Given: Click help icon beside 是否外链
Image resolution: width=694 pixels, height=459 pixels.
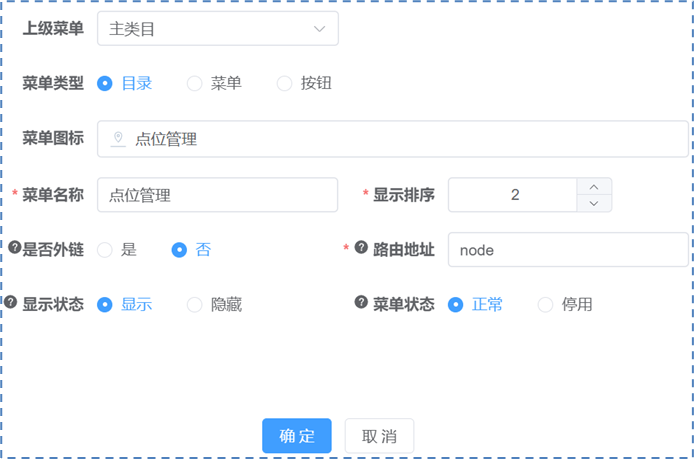Looking at the screenshot, I should (x=15, y=248).
